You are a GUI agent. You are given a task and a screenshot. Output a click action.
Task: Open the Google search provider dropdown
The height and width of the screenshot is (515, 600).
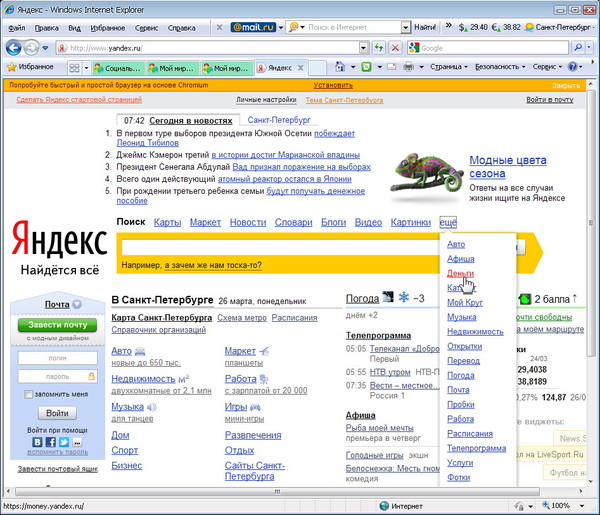click(589, 47)
